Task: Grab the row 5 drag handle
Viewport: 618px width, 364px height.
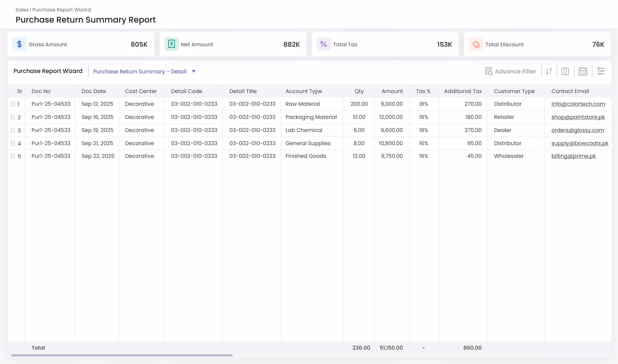Action: 13,156
